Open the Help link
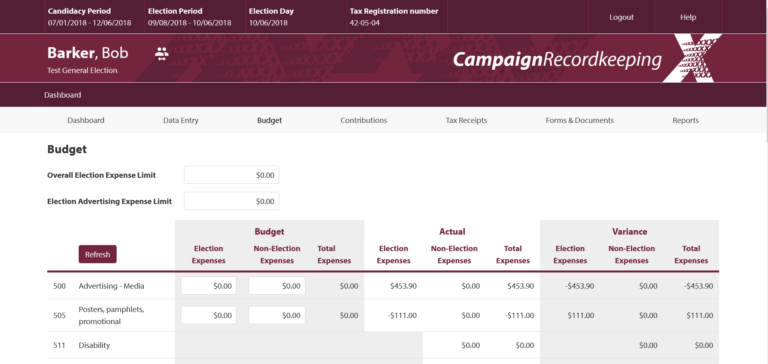768x364 pixels. pyautogui.click(x=688, y=17)
